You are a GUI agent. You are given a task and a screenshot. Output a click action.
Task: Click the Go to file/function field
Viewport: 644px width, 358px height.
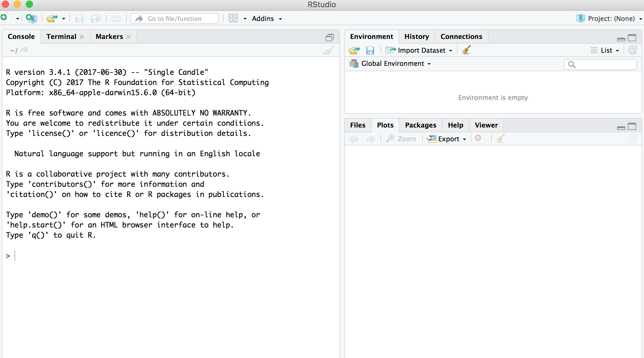(x=175, y=19)
